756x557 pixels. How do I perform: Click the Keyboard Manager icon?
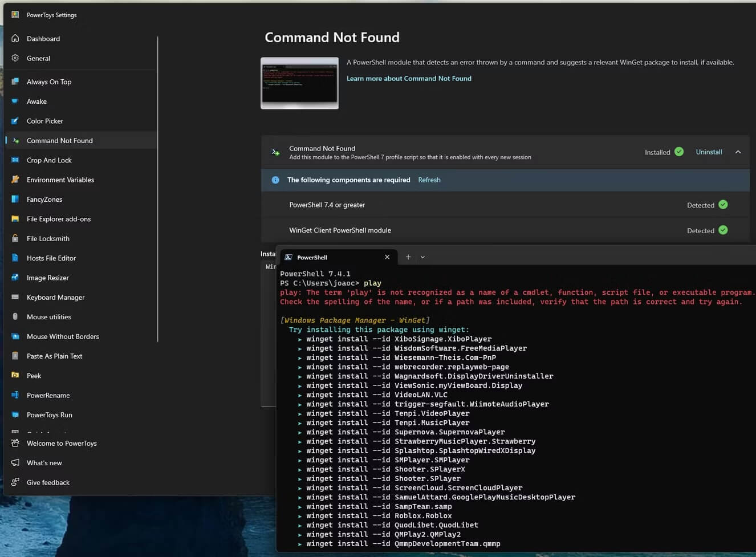(15, 297)
